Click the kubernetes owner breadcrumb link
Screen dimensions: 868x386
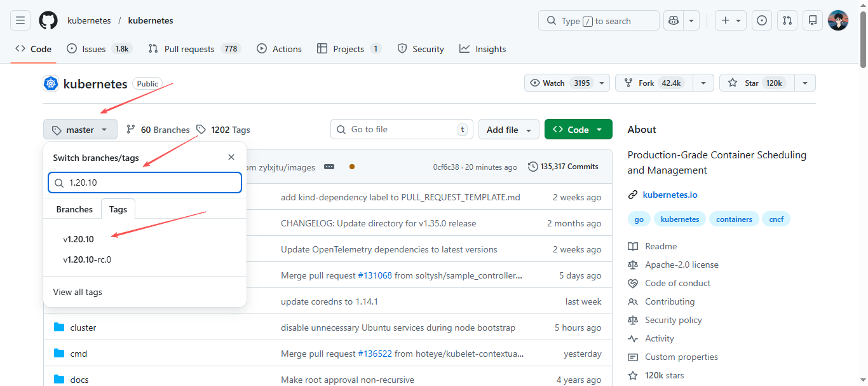coord(89,20)
